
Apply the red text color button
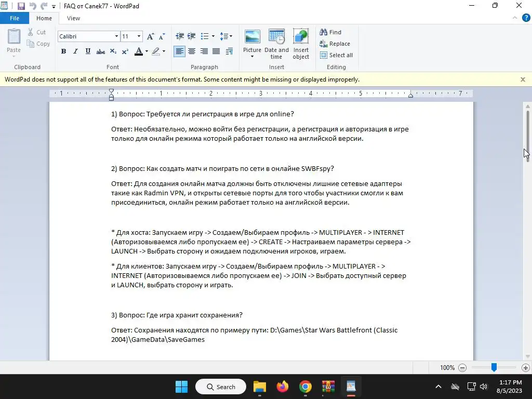138,51
